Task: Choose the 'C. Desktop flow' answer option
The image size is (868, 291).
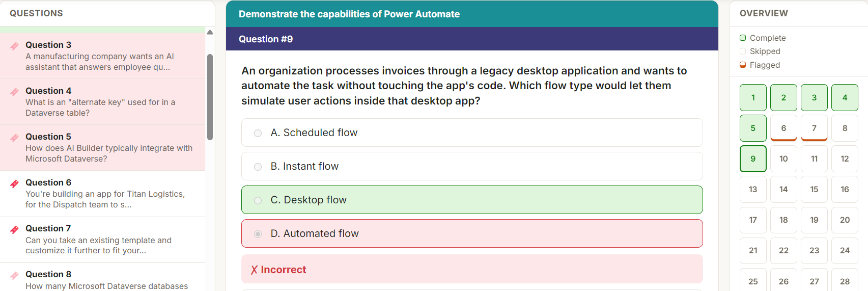Action: click(472, 200)
